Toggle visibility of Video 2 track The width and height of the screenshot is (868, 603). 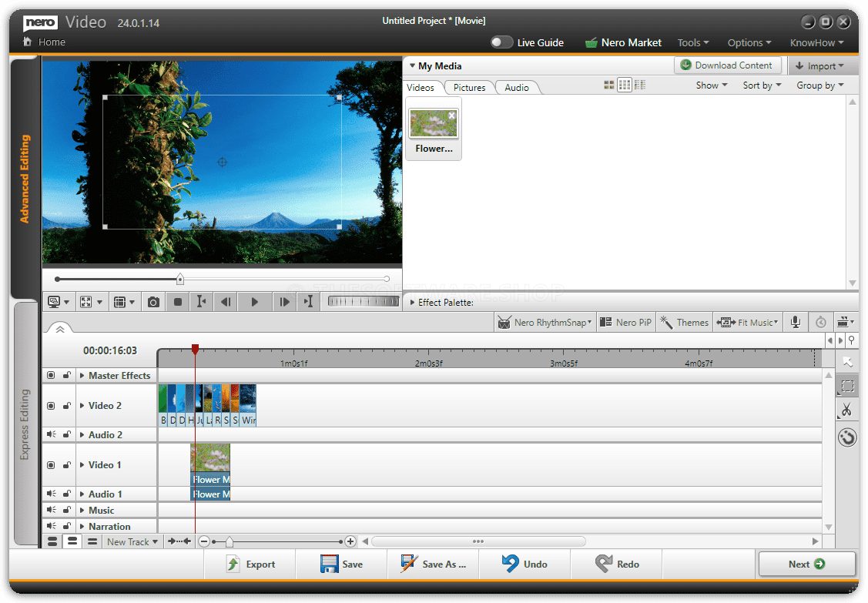point(51,406)
